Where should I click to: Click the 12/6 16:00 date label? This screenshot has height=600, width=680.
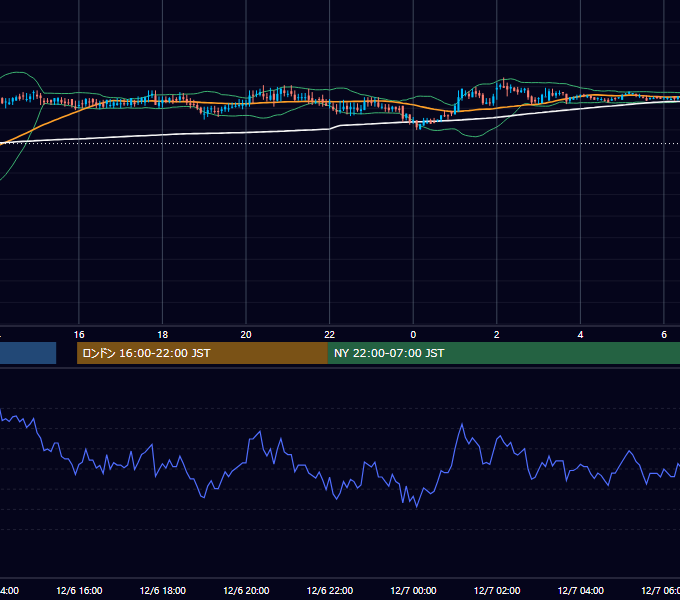(79, 591)
